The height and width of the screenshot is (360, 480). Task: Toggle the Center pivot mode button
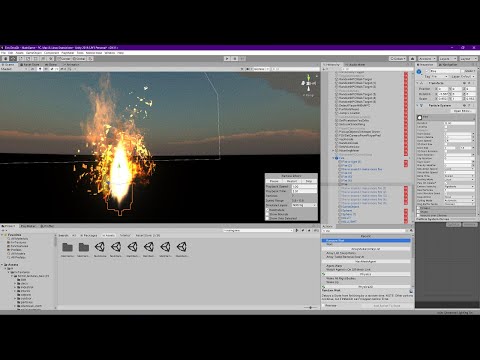(64, 59)
